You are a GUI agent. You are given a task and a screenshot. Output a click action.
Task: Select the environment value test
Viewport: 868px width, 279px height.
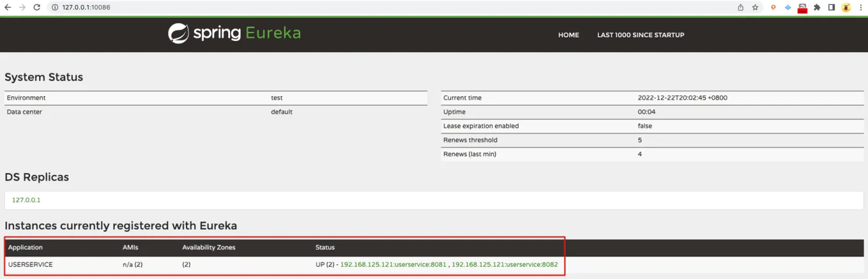point(277,98)
